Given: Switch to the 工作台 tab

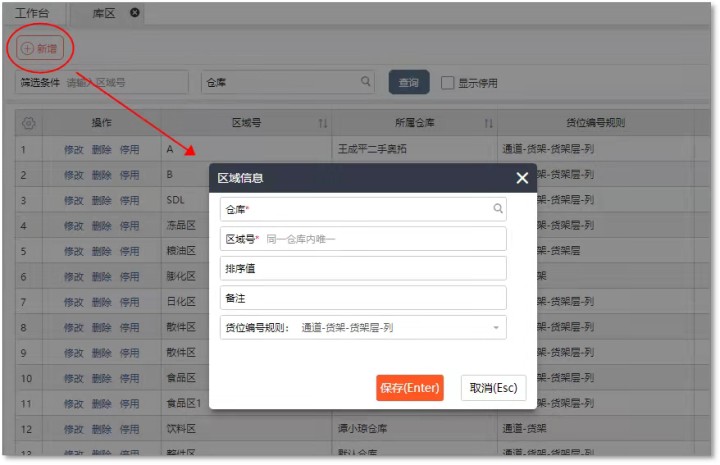Looking at the screenshot, I should 32,12.
